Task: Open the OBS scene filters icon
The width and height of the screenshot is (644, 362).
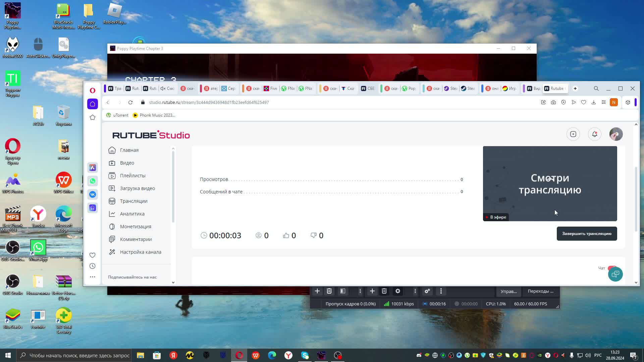Action: [343, 291]
